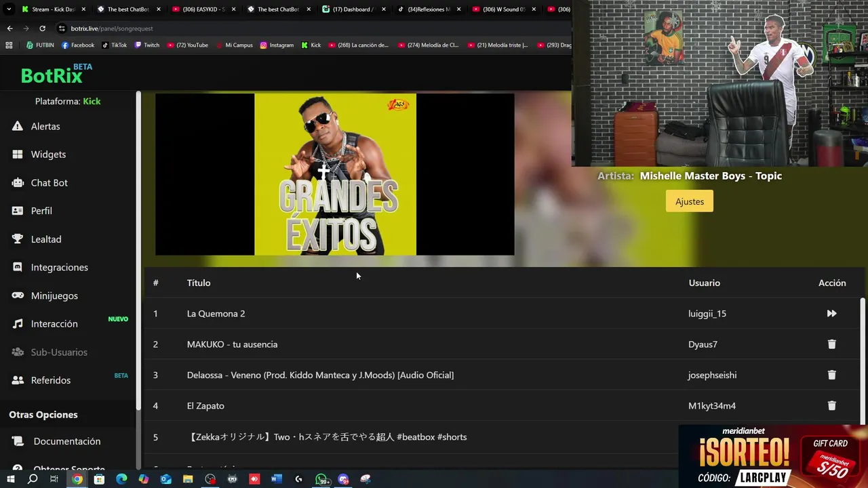The height and width of the screenshot is (488, 868).
Task: Click the Otras Opciones heading
Action: coord(43,415)
